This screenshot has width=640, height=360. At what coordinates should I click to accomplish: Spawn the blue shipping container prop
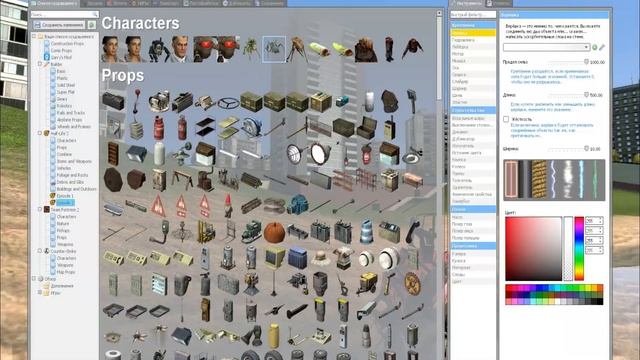[x=297, y=258]
